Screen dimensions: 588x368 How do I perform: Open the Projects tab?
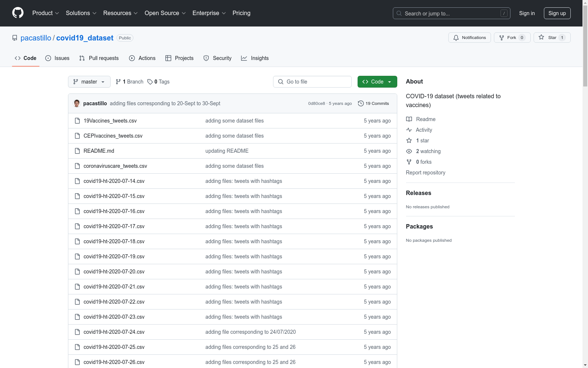click(179, 58)
